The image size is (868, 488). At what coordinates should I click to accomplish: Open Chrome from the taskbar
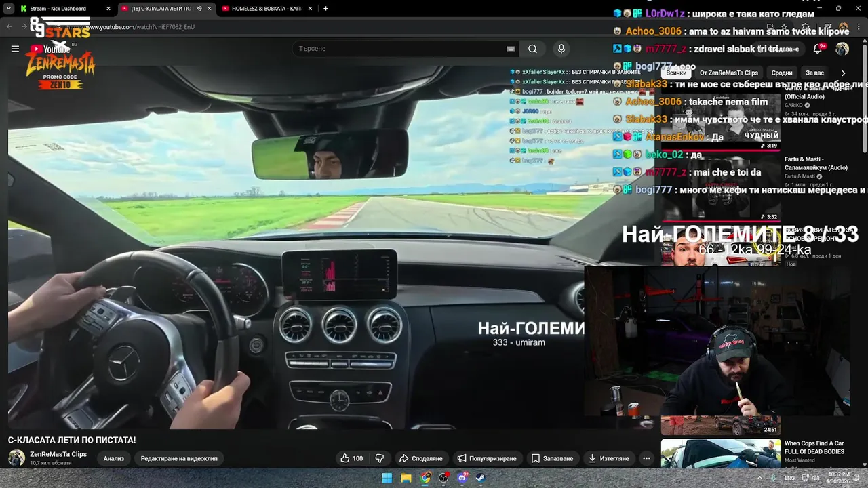pyautogui.click(x=425, y=478)
